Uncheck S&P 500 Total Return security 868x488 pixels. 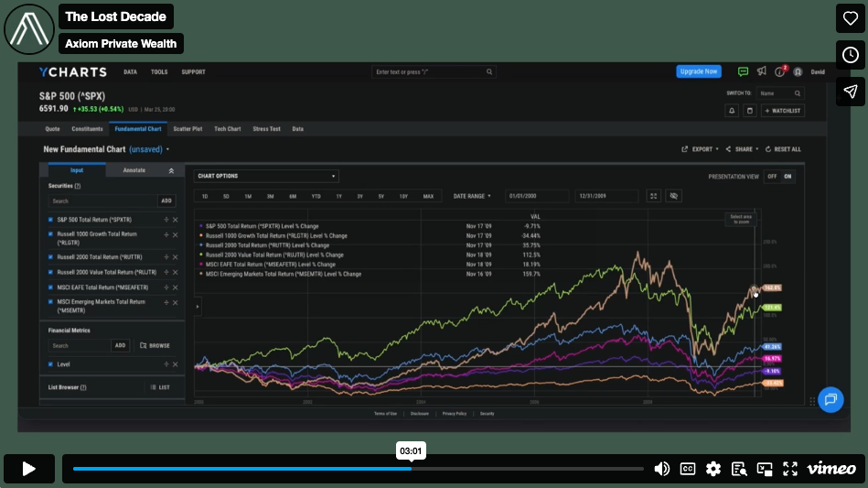coord(51,220)
